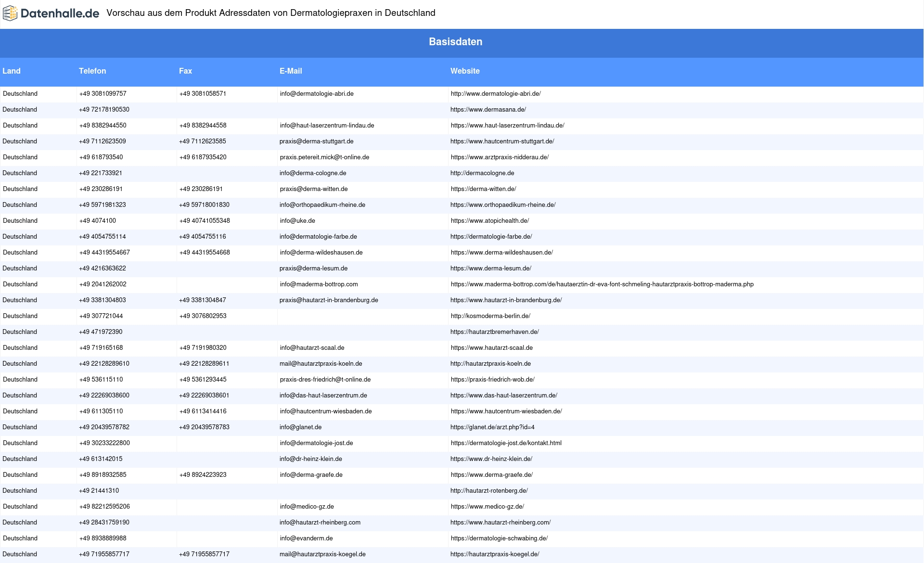
Task: Select the Fax column header
Action: click(x=185, y=71)
